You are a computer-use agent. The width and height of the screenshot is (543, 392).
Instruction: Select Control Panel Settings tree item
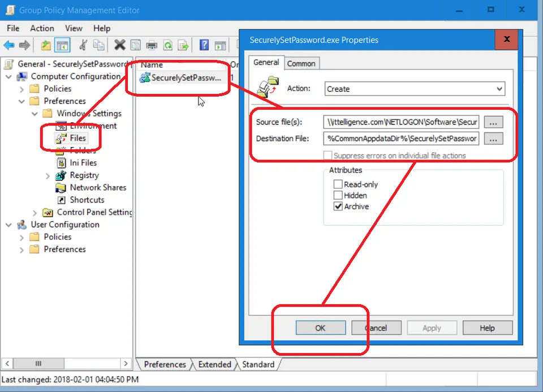[x=94, y=212]
